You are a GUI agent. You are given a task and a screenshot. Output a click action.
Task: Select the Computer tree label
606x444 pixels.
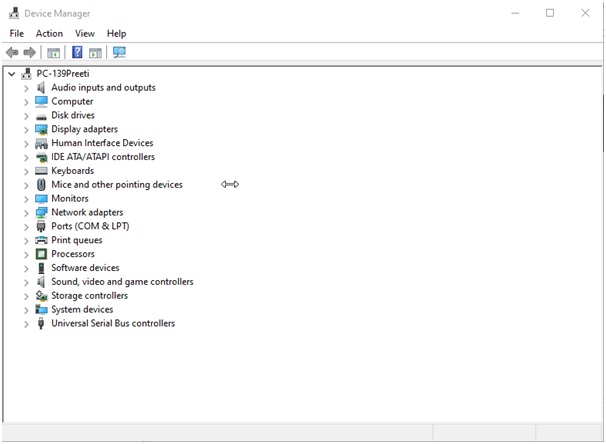(72, 102)
